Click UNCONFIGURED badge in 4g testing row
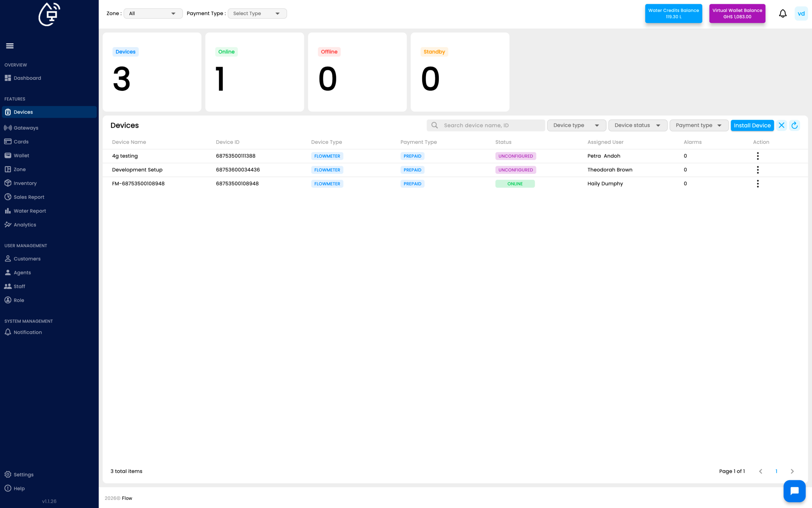Image resolution: width=812 pixels, height=508 pixels. (515, 156)
